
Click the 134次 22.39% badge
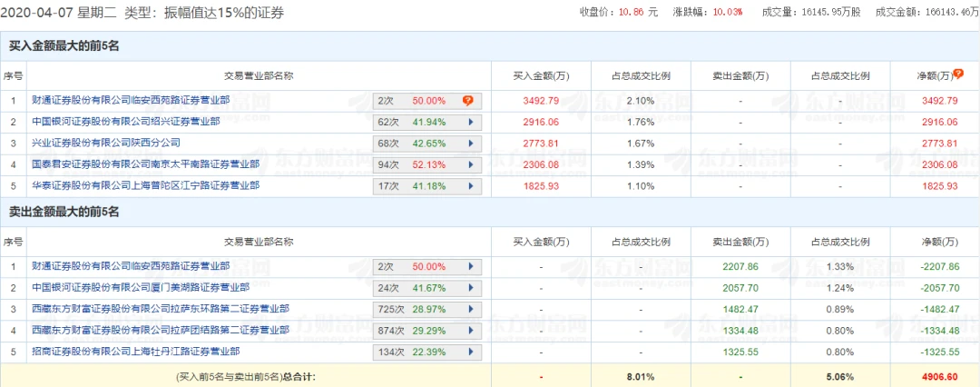coord(427,352)
